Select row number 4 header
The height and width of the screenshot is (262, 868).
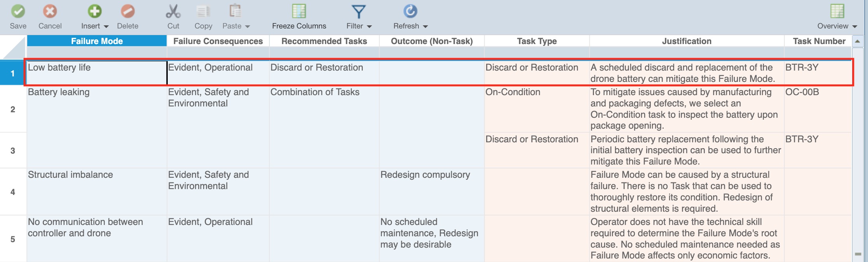13,192
